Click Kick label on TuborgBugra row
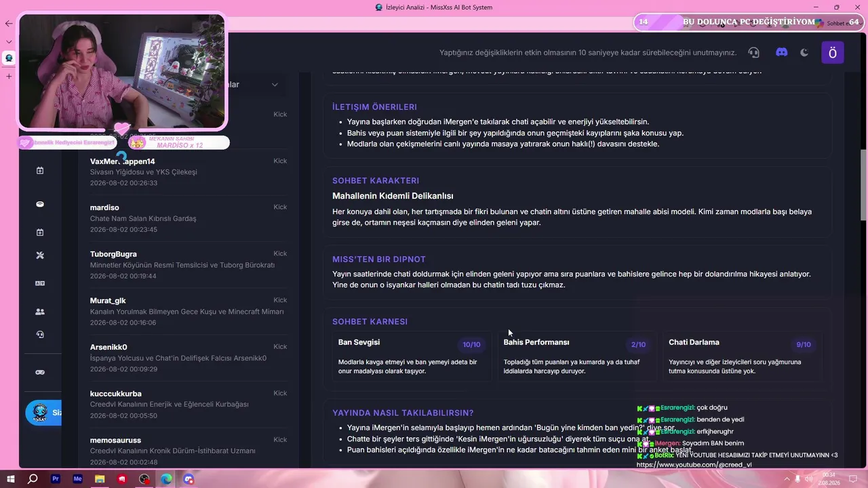 coord(280,253)
